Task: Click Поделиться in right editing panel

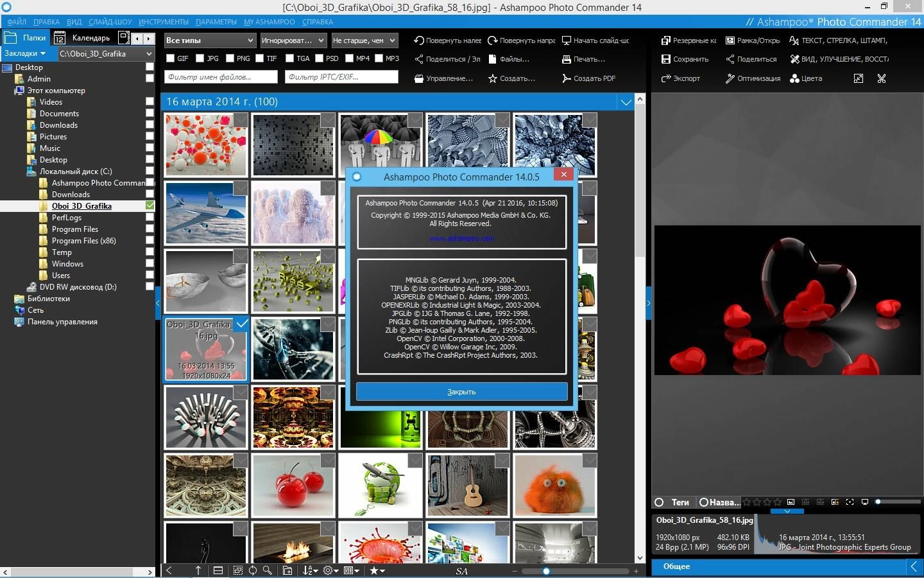Action: point(751,59)
